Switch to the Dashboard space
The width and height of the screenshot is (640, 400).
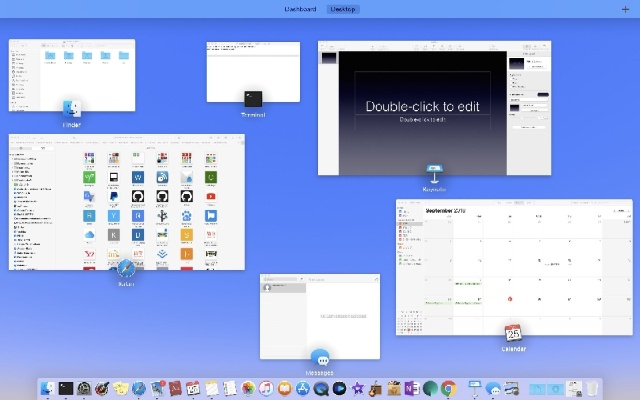coord(300,9)
